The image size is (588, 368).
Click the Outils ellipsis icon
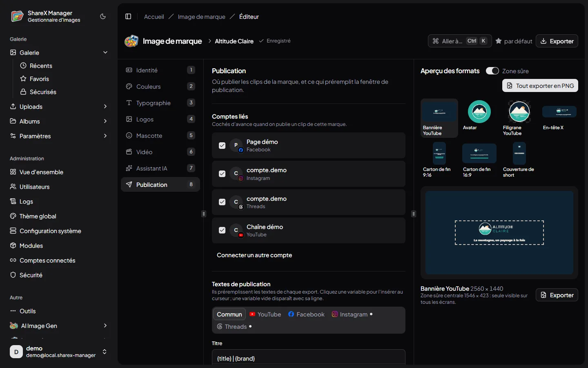pyautogui.click(x=13, y=311)
